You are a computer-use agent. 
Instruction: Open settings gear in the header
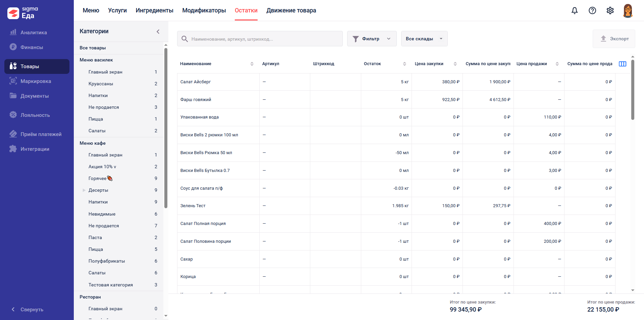click(x=610, y=11)
